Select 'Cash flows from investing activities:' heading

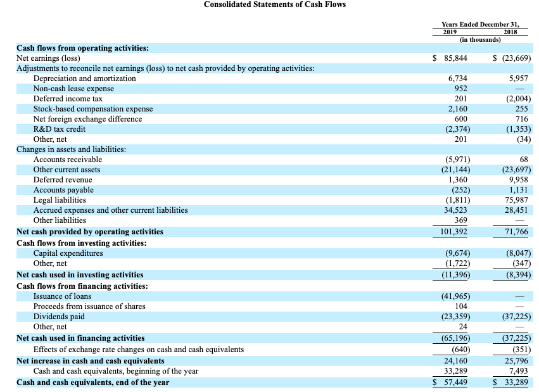(x=82, y=243)
